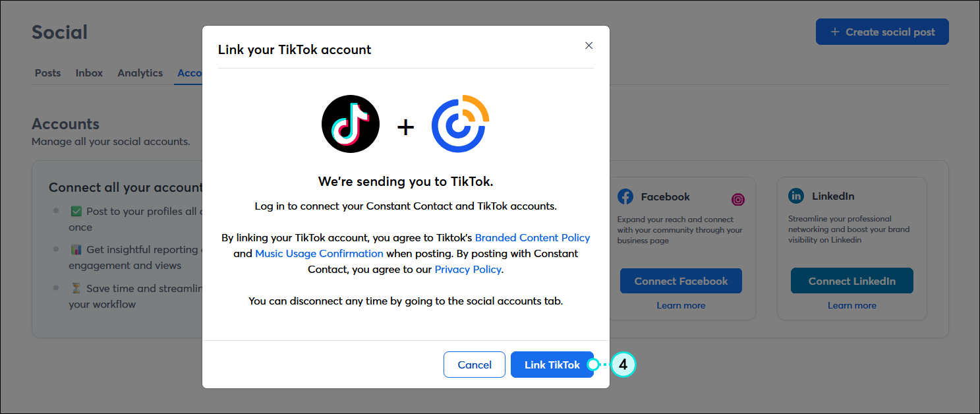980x414 pixels.
Task: Click the LinkedIn icon on the LinkedIn card
Action: point(795,196)
